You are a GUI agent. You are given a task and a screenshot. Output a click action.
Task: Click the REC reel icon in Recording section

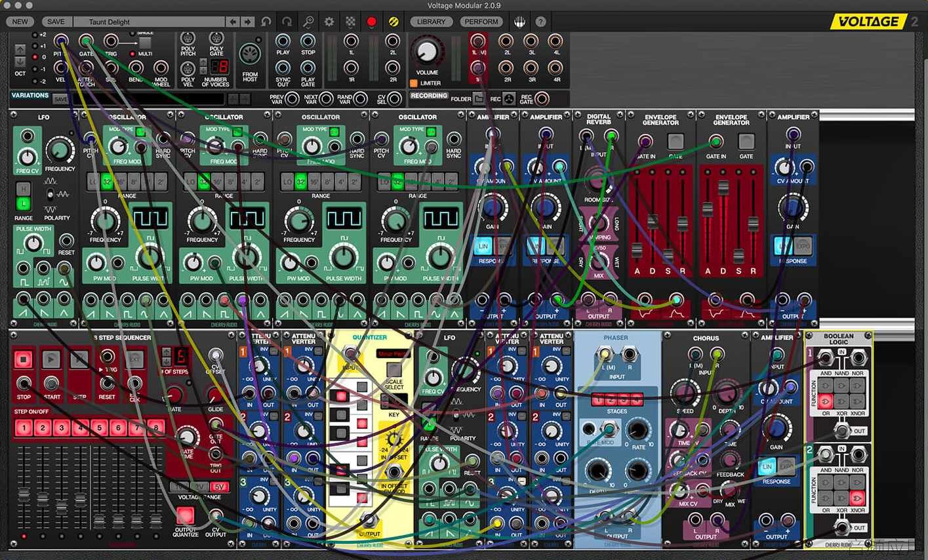510,99
